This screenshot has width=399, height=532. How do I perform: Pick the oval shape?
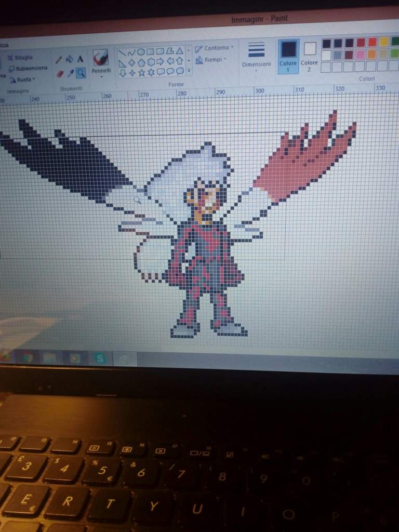click(141, 52)
